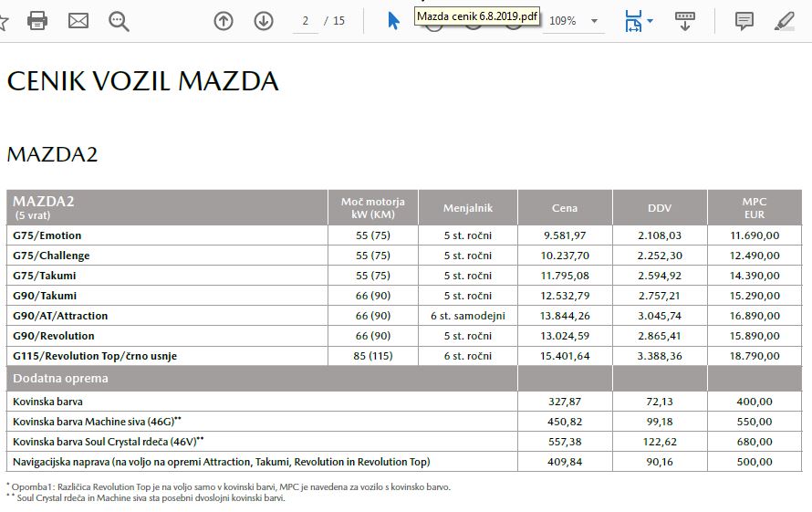
Task: Click the MPC value 500,00
Action: click(x=755, y=462)
